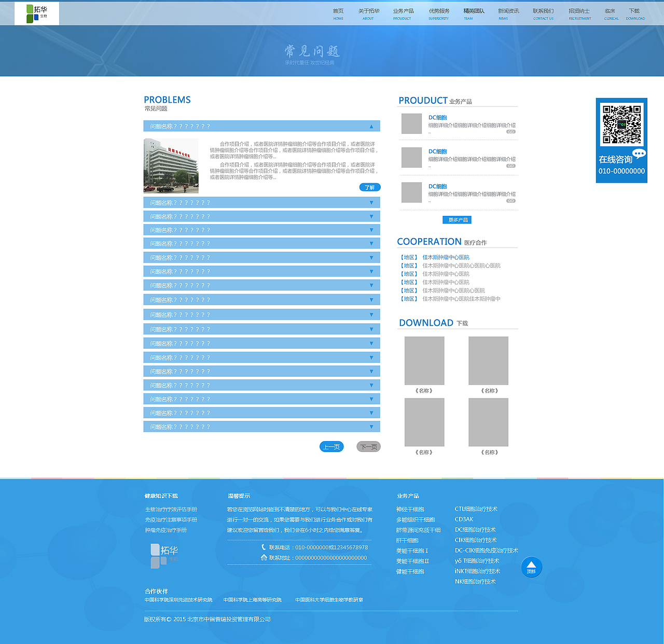Open 肝干细胞 footer link
The image size is (664, 644).
click(x=407, y=541)
